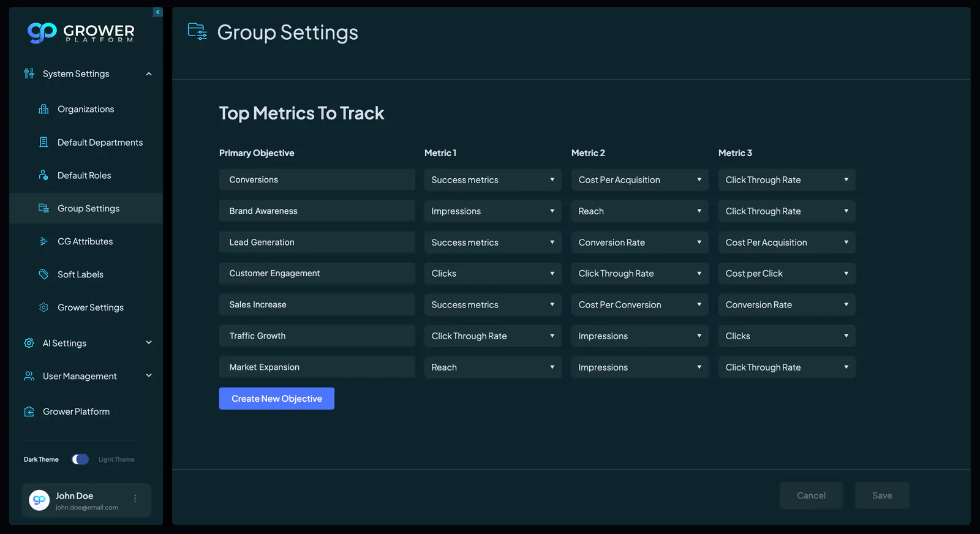Open Metric 3 dropdown for Traffic Growth
The image size is (980, 534).
pos(787,336)
